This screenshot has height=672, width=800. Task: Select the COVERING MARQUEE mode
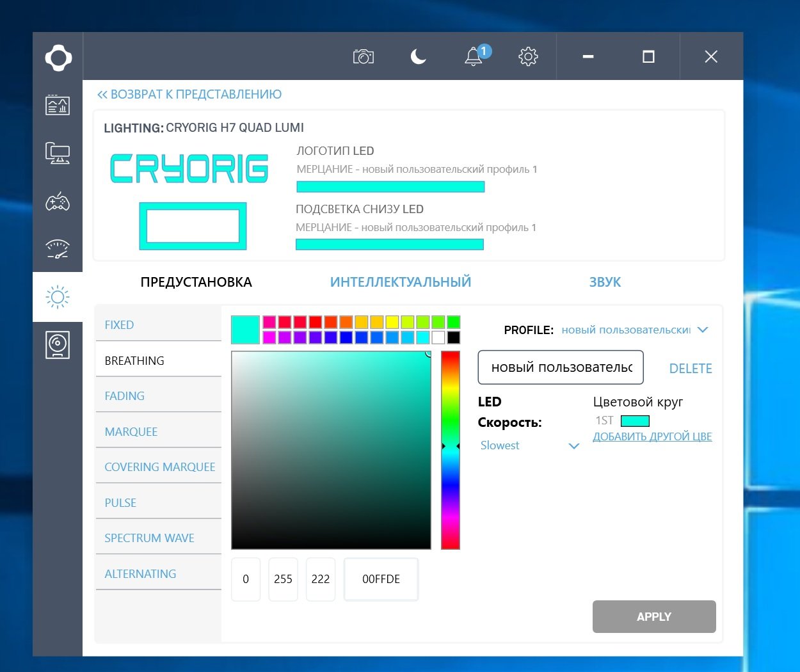[x=158, y=467]
